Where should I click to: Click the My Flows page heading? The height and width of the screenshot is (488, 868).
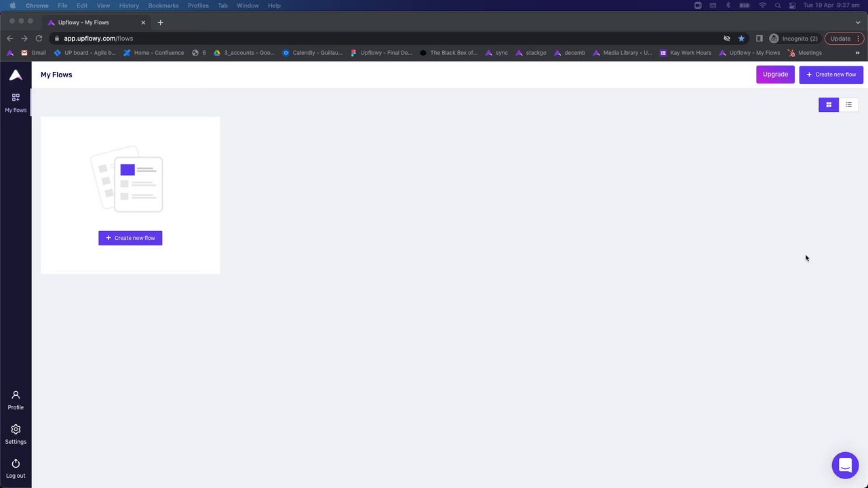(x=56, y=75)
